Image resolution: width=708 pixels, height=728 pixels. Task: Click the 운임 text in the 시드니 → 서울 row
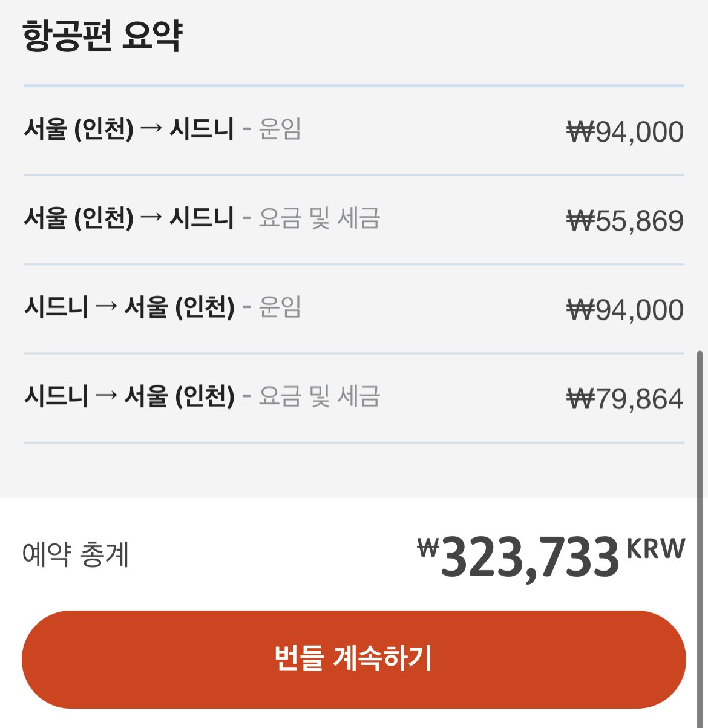[x=280, y=307]
